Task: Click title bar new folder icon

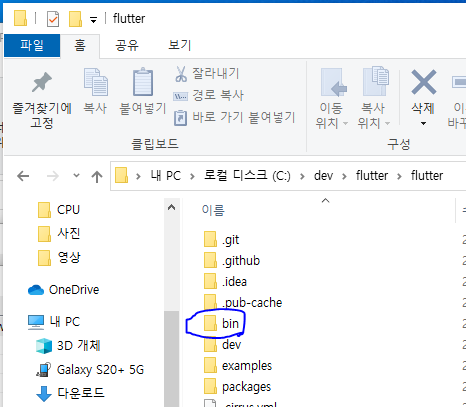Action: (x=75, y=19)
